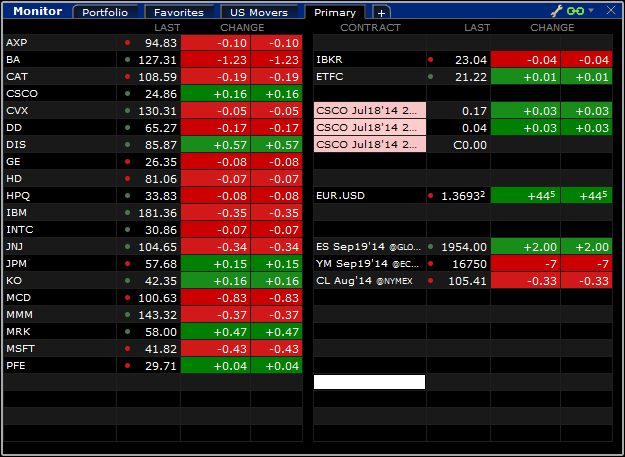Click last price 127.31 for BA

(x=157, y=60)
